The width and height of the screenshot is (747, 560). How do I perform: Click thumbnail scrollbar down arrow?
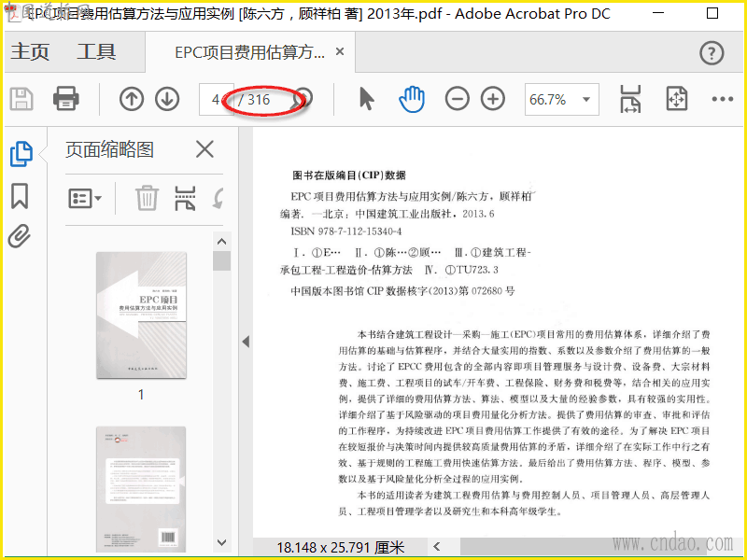222,542
